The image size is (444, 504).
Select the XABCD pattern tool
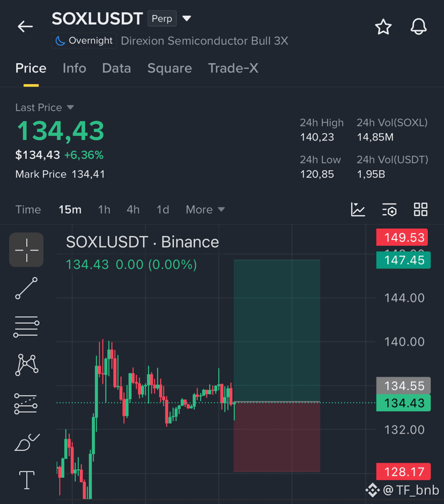27,365
